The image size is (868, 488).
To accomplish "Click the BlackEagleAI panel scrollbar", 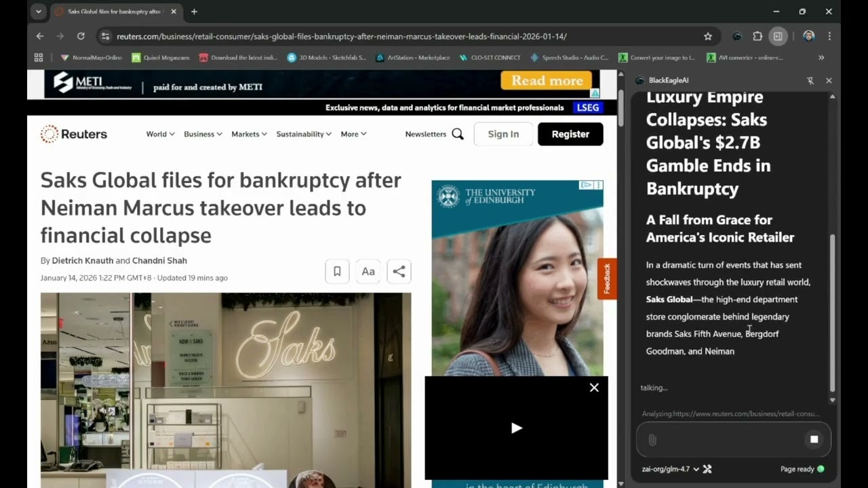I will pyautogui.click(x=833, y=312).
